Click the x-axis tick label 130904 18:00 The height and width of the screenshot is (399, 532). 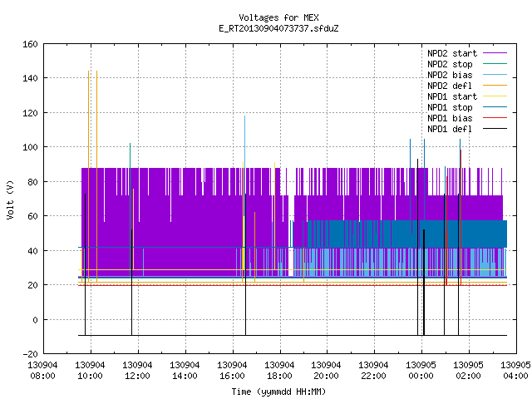pyautogui.click(x=279, y=371)
